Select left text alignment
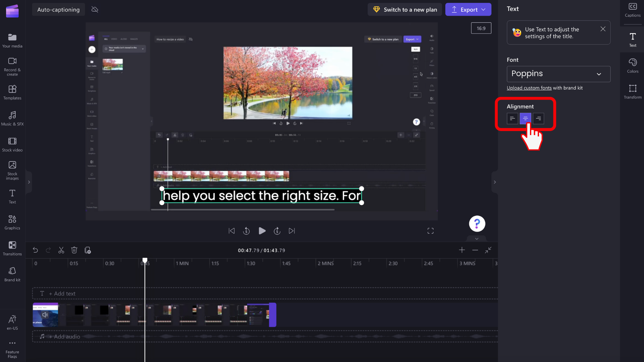The image size is (644, 362). pyautogui.click(x=512, y=118)
